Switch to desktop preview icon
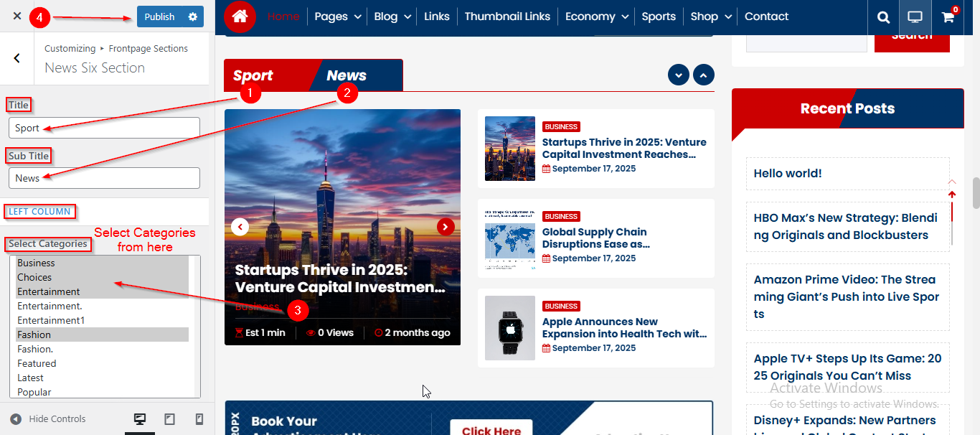The image size is (980, 435). [x=140, y=419]
